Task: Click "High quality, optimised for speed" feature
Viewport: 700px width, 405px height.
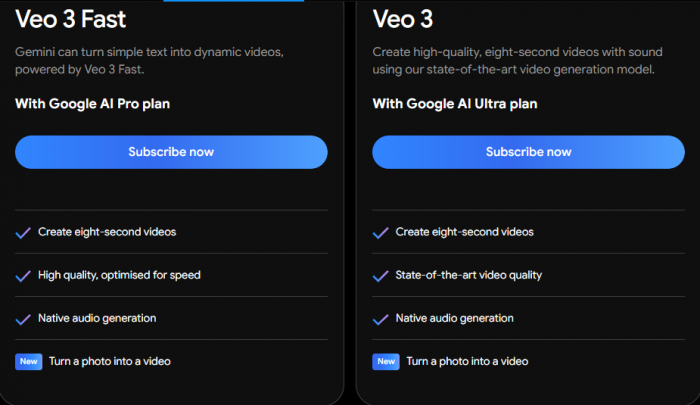Action: (119, 275)
